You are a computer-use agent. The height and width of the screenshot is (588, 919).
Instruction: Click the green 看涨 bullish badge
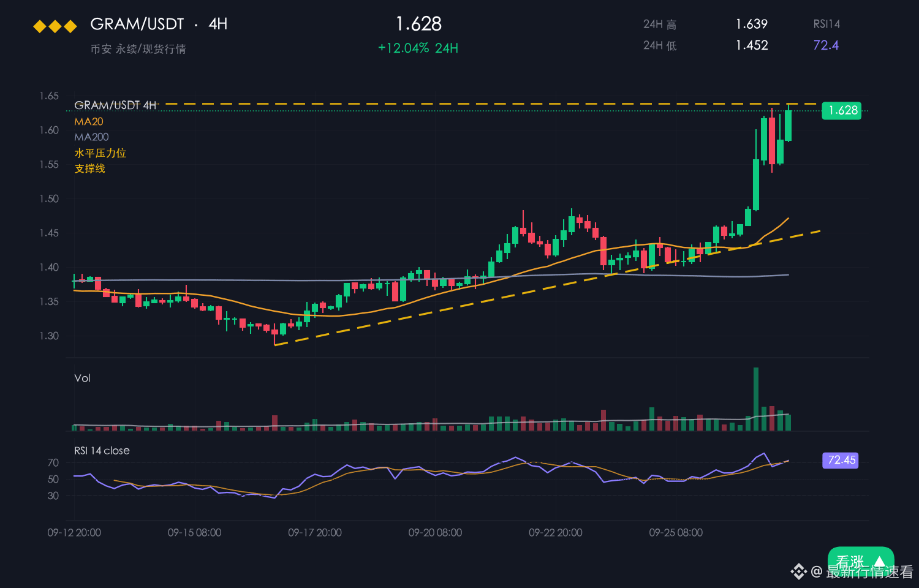tap(861, 560)
